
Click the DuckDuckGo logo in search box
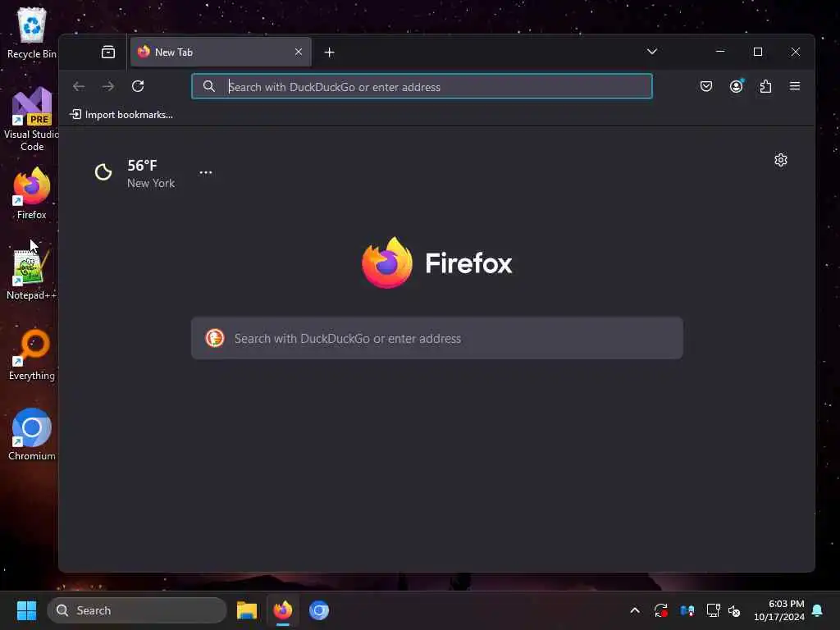[x=215, y=338]
